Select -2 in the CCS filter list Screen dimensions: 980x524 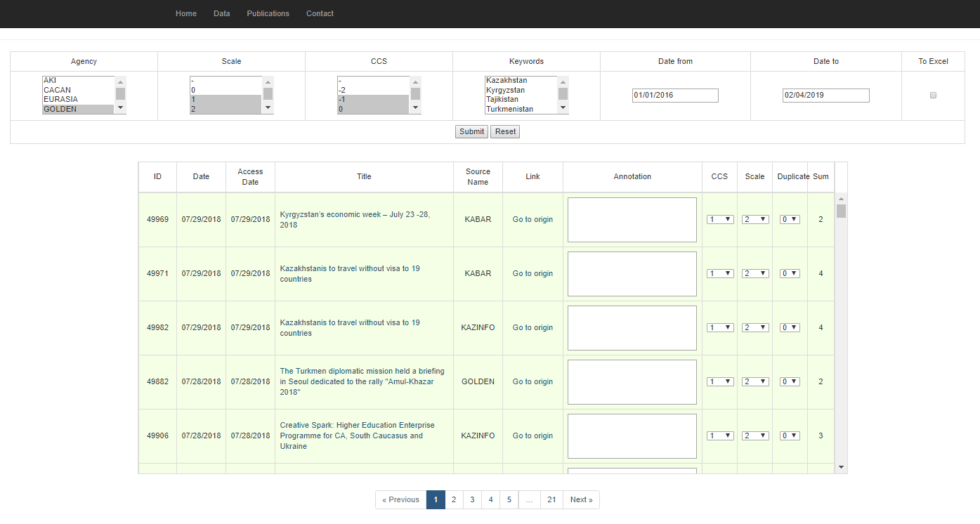tap(373, 90)
